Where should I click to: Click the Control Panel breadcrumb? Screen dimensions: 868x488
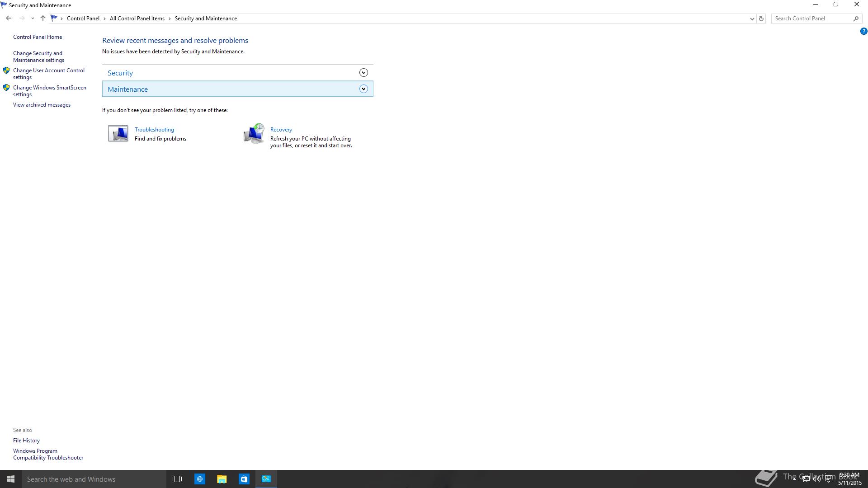83,19
